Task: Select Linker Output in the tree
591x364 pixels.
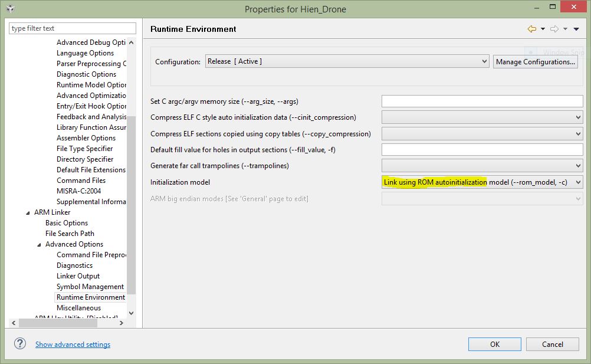Action: click(x=78, y=276)
